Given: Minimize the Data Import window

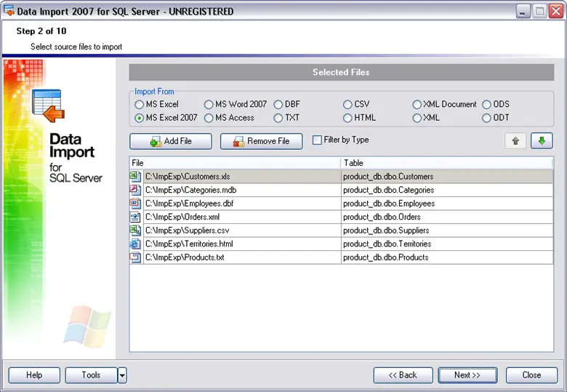Looking at the screenshot, I should pos(523,11).
